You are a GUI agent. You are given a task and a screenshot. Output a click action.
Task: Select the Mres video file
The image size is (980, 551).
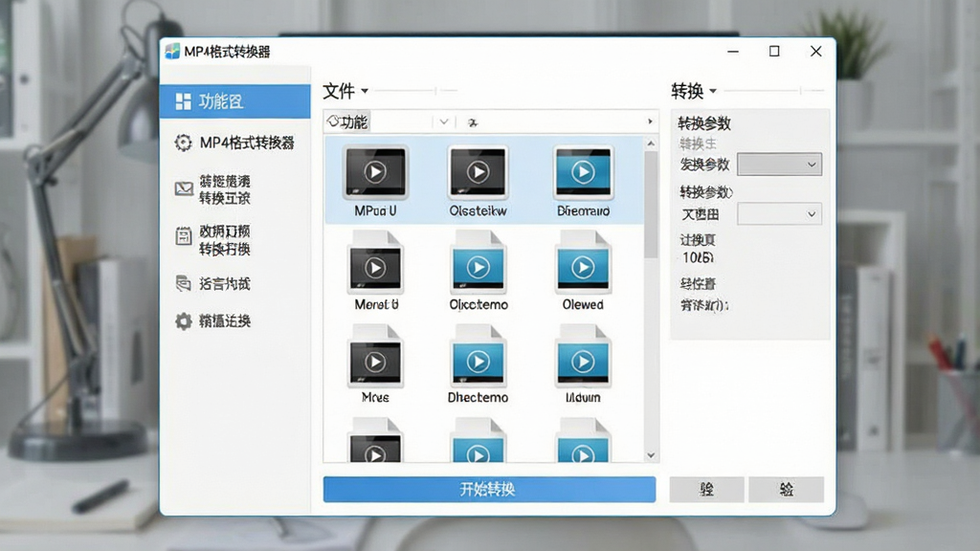pyautogui.click(x=375, y=364)
